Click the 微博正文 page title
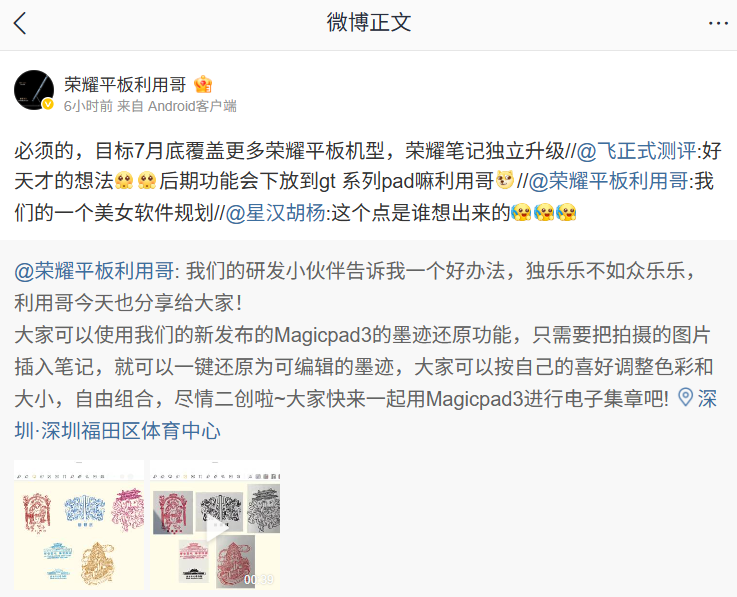This screenshot has height=597, width=737. pyautogui.click(x=368, y=23)
